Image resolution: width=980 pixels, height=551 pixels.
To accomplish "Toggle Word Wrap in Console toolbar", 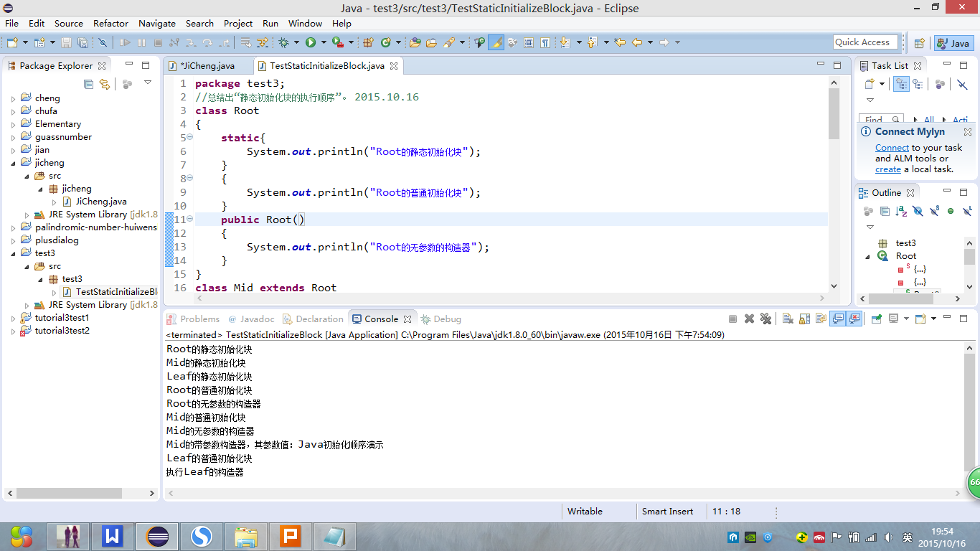I will tap(821, 319).
